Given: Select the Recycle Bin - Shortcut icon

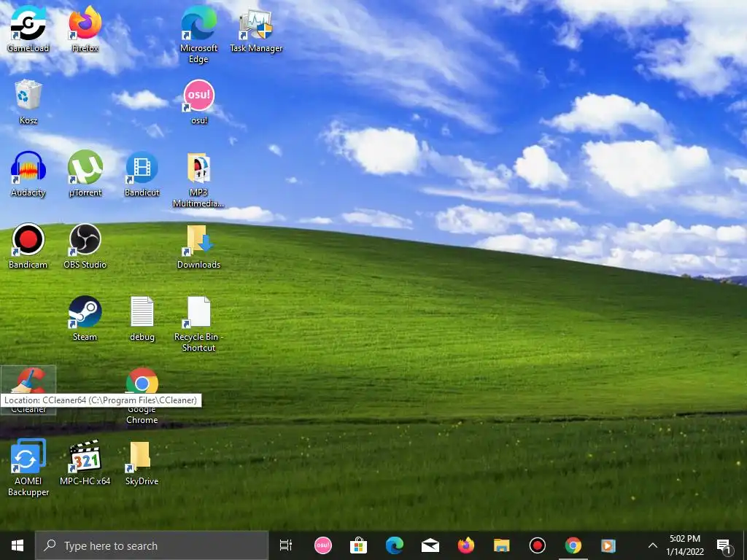Looking at the screenshot, I should click(198, 324).
